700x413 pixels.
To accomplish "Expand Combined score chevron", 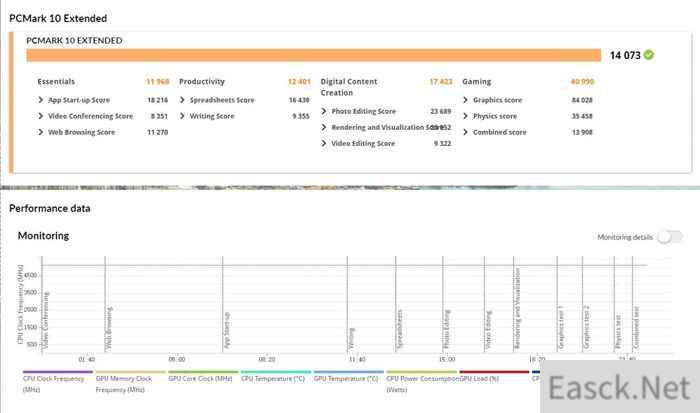I will coord(466,132).
